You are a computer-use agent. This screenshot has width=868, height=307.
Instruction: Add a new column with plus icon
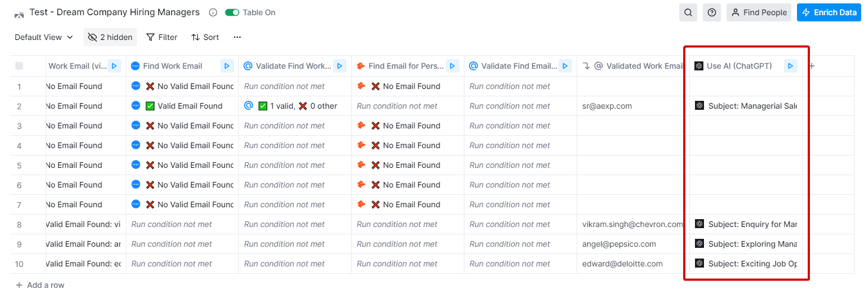812,66
